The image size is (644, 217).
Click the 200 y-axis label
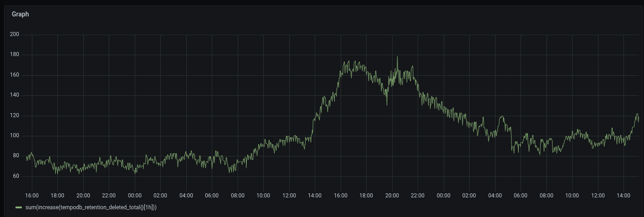point(14,35)
